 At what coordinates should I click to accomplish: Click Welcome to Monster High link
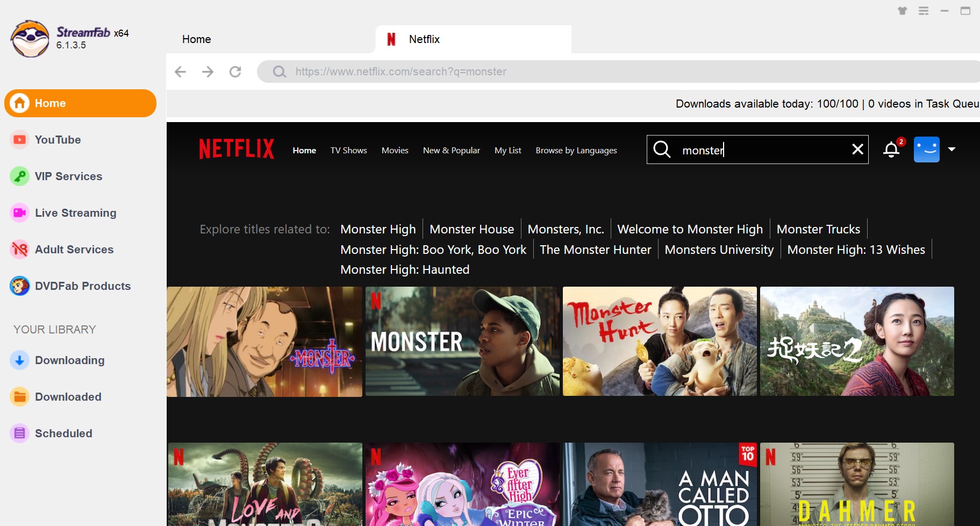click(x=690, y=229)
